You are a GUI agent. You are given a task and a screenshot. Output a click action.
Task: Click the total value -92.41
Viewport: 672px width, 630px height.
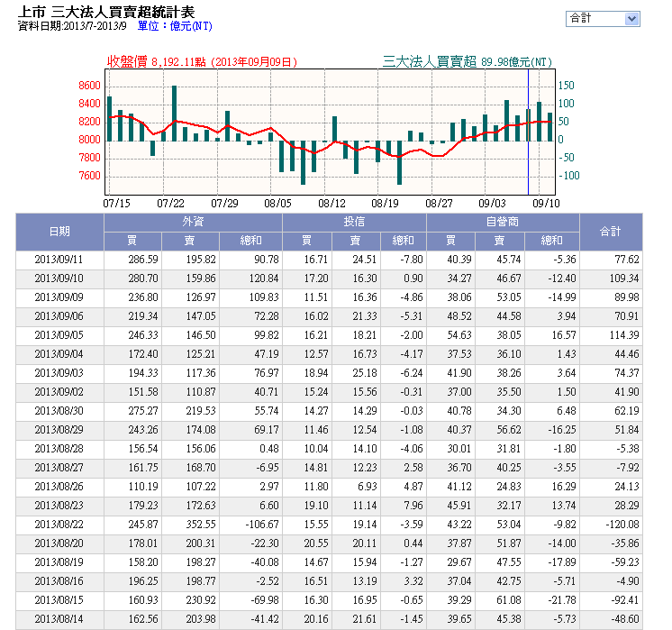point(625,600)
